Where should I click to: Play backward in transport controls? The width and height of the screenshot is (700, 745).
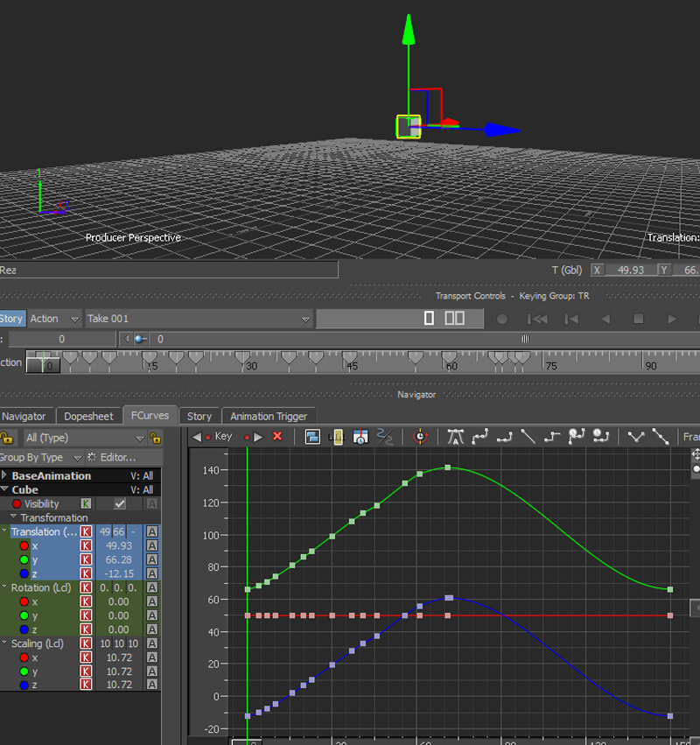[x=605, y=319]
